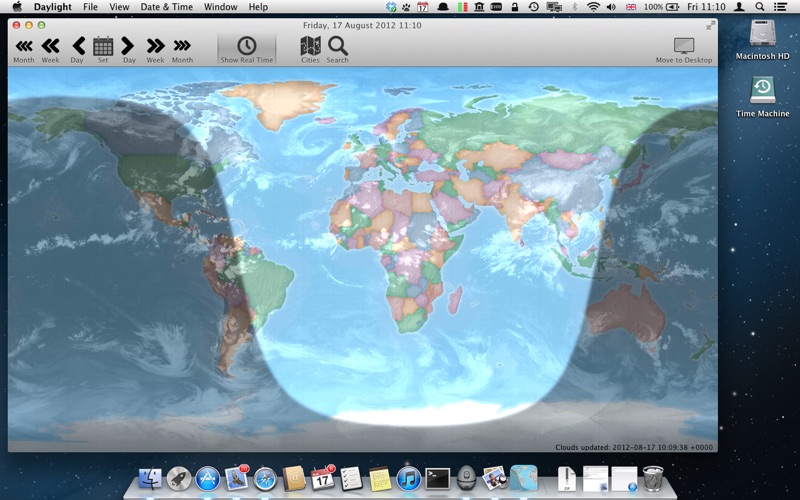The height and width of the screenshot is (500, 800).
Task: Step back one week
Action: click(x=50, y=46)
